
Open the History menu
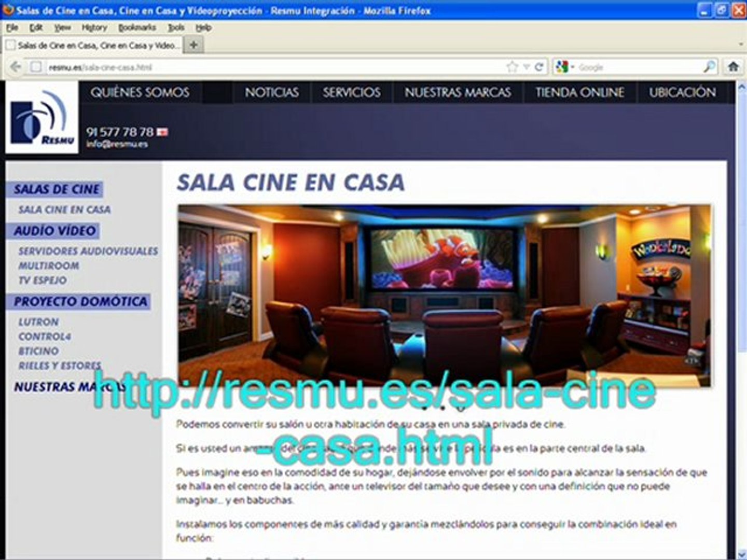94,27
